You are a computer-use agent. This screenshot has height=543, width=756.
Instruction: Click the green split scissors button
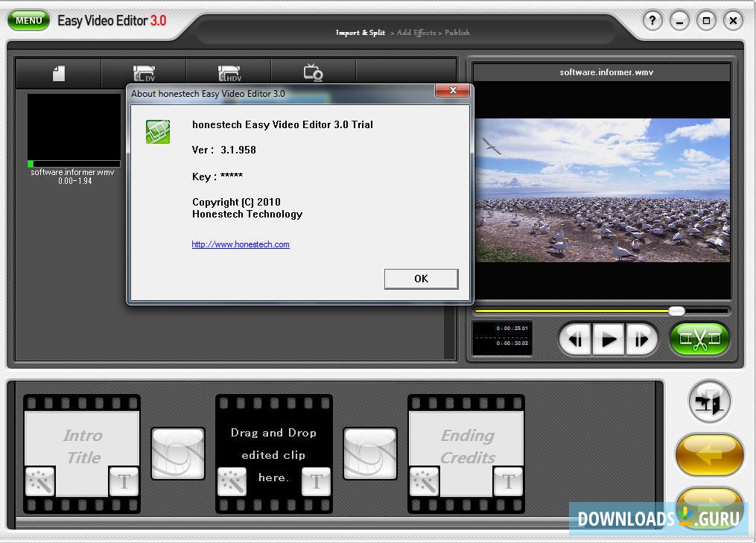pos(699,340)
